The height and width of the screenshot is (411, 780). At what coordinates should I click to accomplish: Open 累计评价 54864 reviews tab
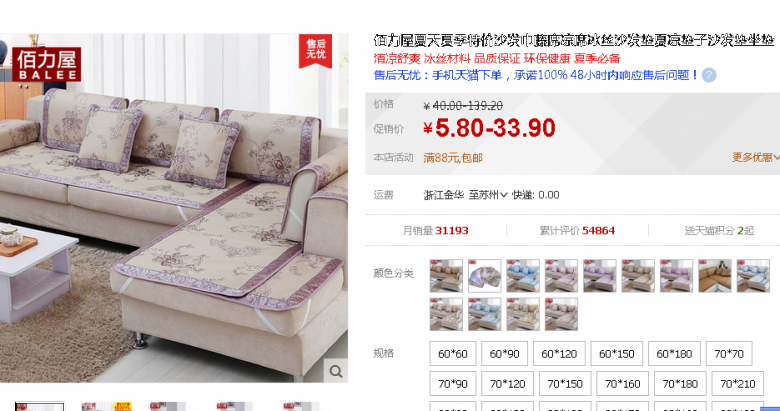577,230
